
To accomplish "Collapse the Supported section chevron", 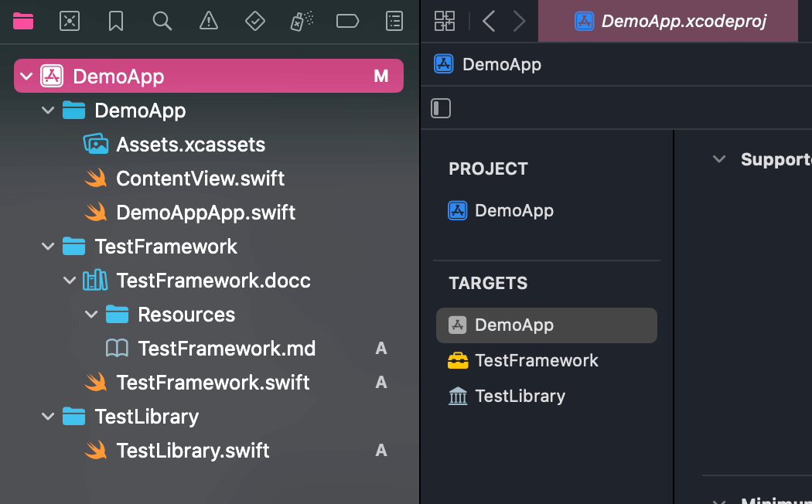I will coord(718,159).
